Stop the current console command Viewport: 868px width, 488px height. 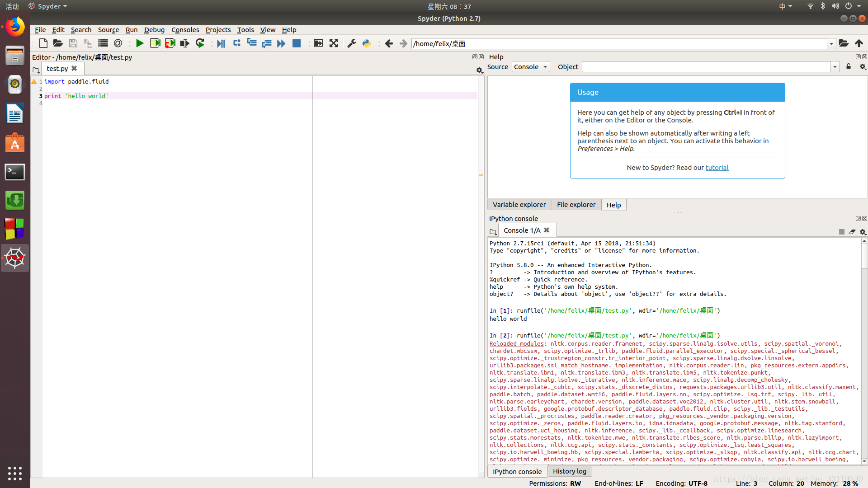tap(841, 232)
